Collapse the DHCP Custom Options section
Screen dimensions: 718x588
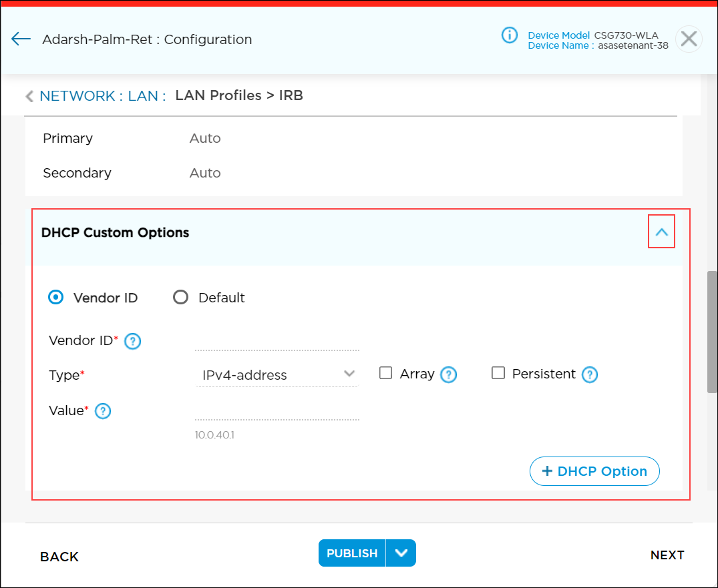661,232
